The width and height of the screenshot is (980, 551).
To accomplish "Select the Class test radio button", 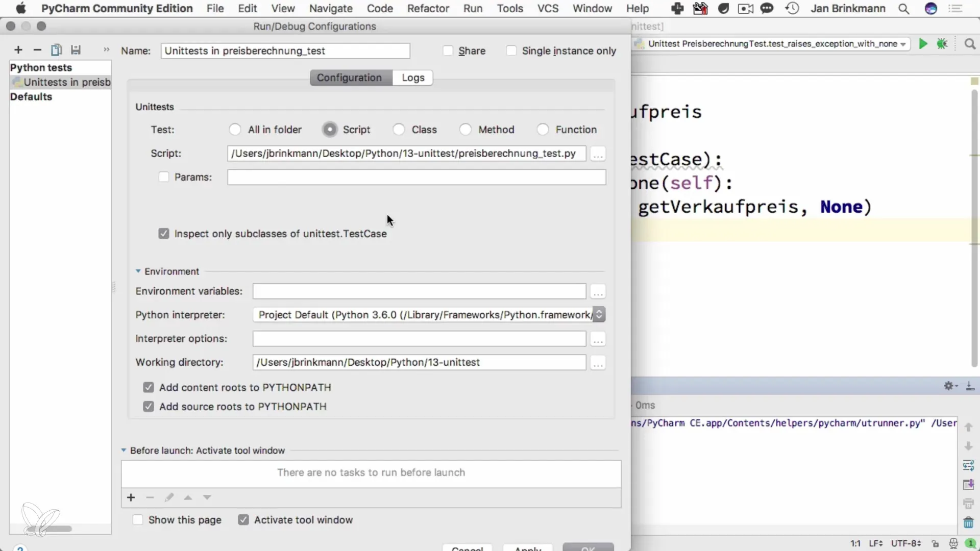I will click(x=399, y=130).
